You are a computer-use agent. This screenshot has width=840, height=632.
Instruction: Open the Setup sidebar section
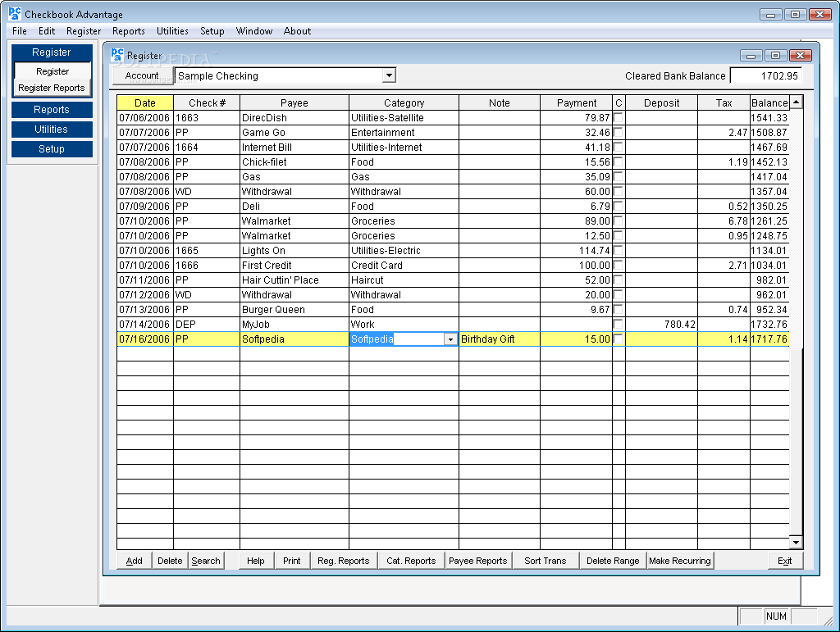[52, 148]
